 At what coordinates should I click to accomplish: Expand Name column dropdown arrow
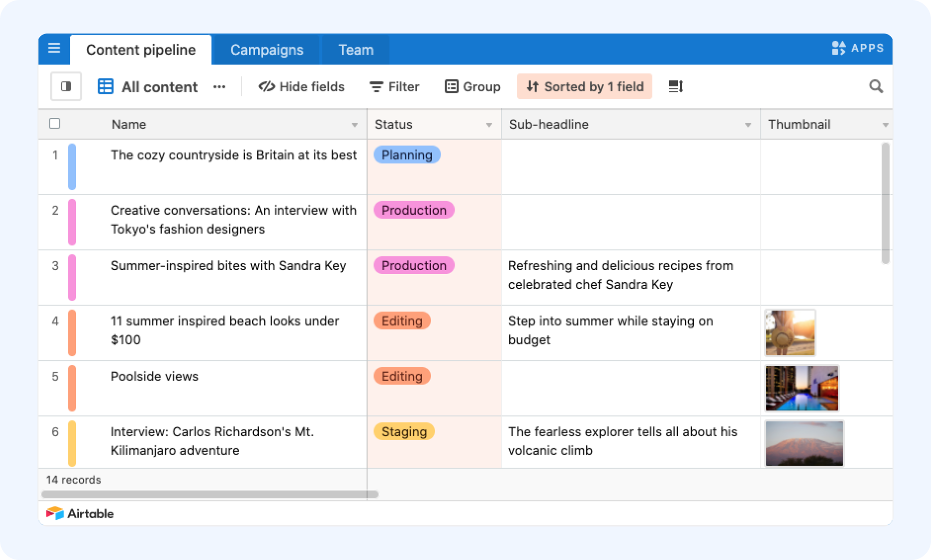click(355, 125)
